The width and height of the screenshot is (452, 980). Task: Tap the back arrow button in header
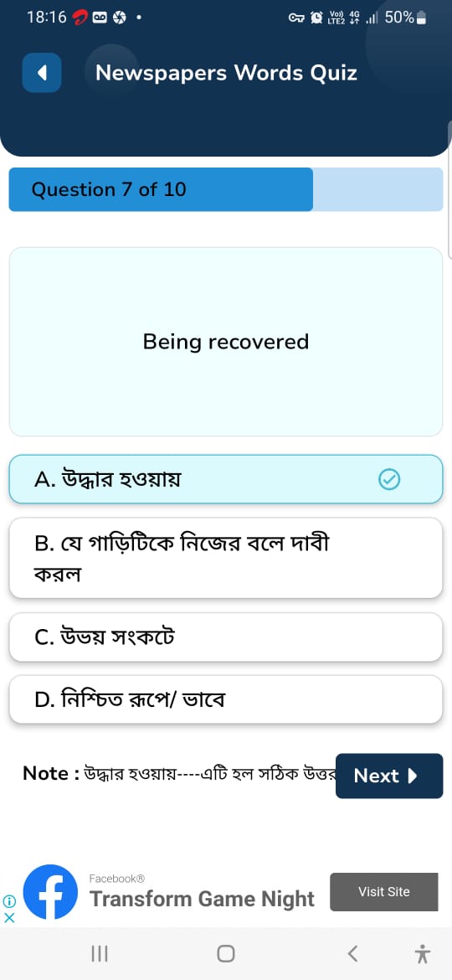click(x=42, y=73)
